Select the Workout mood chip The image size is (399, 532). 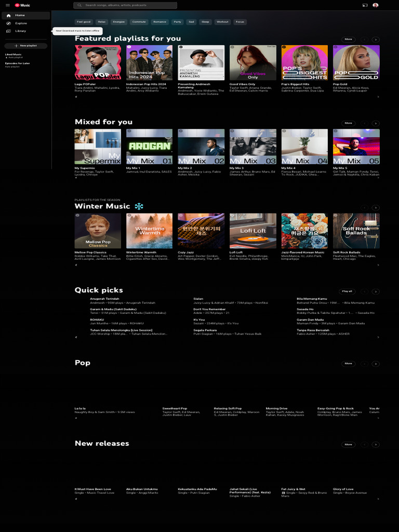tap(222, 22)
